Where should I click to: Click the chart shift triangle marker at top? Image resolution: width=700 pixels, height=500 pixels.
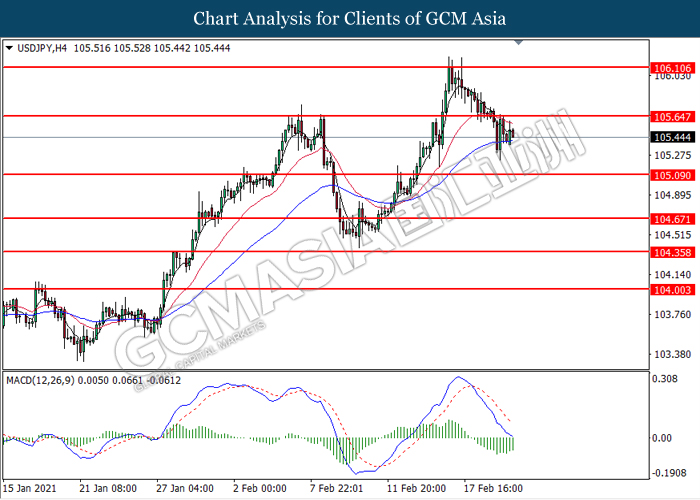(518, 42)
